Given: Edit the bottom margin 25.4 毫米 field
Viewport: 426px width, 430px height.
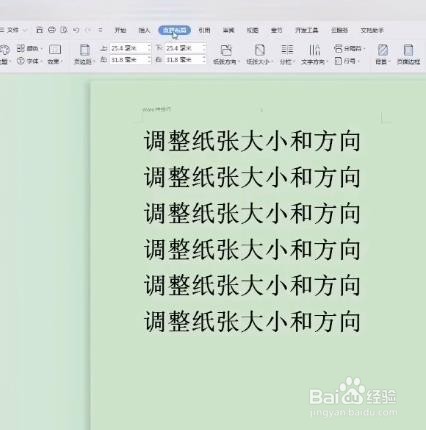Looking at the screenshot, I should tap(184, 48).
